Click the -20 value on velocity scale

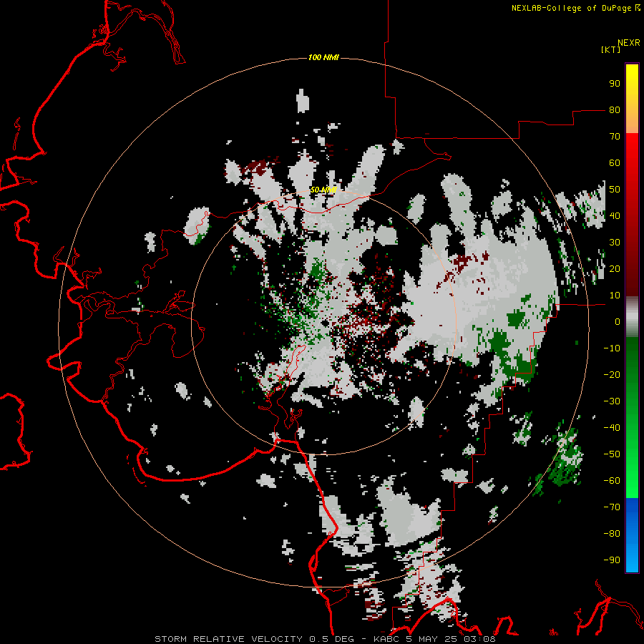[x=612, y=374]
